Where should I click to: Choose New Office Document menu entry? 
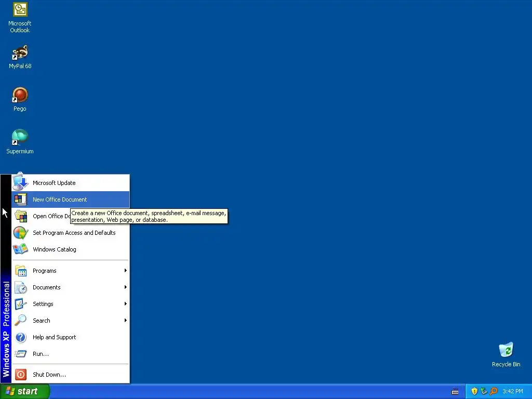pyautogui.click(x=71, y=199)
